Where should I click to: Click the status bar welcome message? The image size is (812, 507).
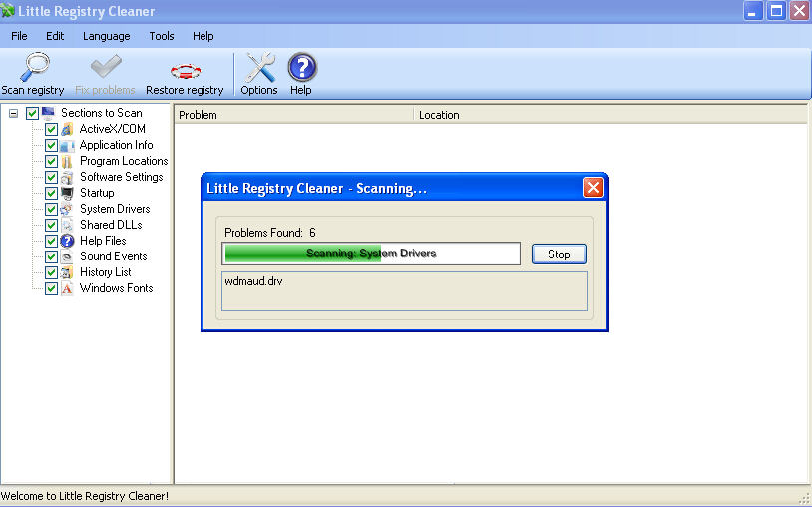pos(85,496)
